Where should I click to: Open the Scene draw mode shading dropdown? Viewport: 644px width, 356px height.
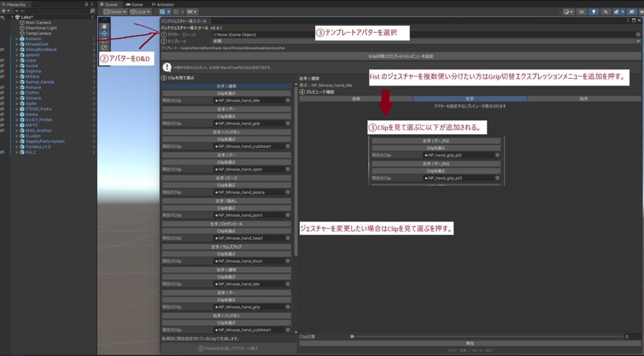(568, 12)
